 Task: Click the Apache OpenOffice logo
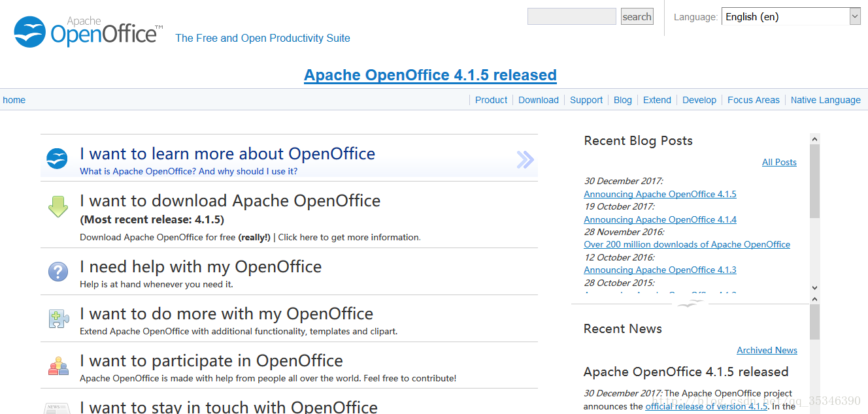[x=88, y=31]
